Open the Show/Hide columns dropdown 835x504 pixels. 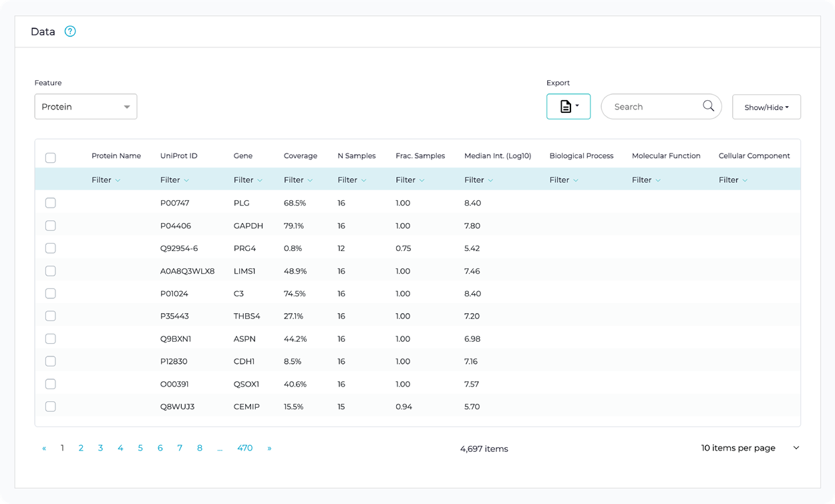tap(766, 107)
